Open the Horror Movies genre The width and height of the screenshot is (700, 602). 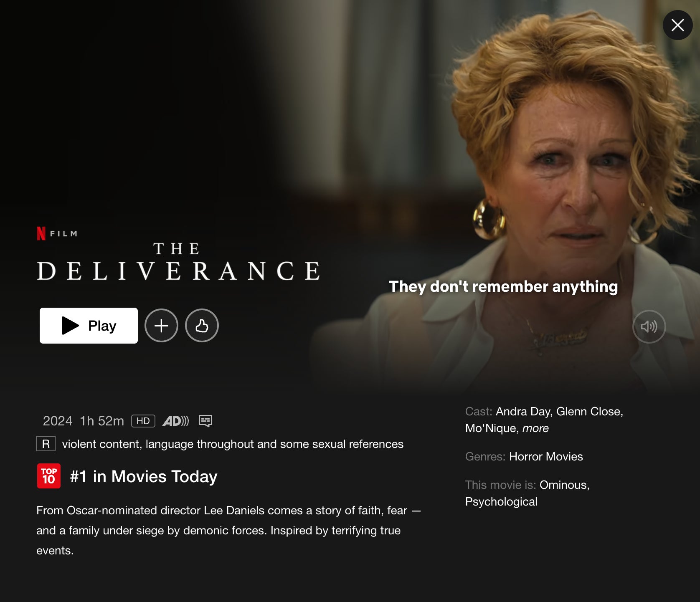point(546,456)
